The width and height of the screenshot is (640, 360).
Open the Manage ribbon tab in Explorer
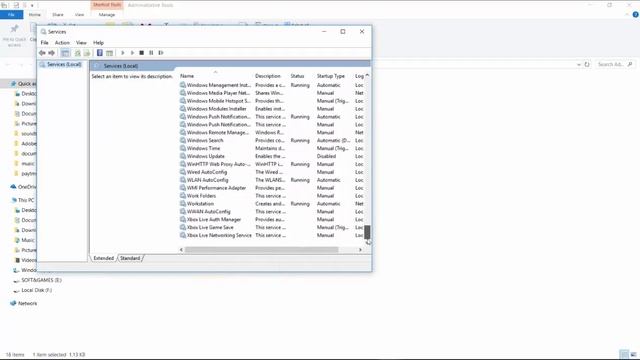click(x=107, y=15)
